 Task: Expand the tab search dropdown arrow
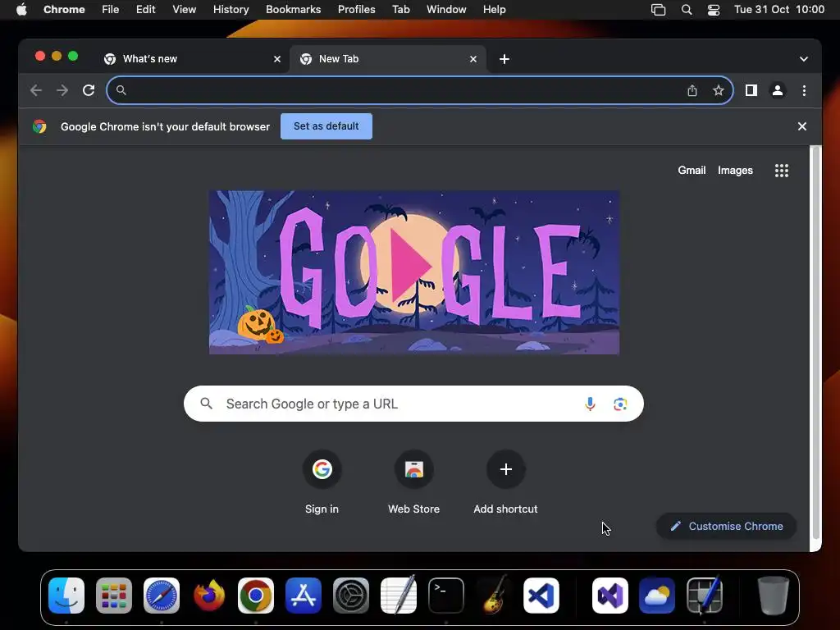[804, 59]
